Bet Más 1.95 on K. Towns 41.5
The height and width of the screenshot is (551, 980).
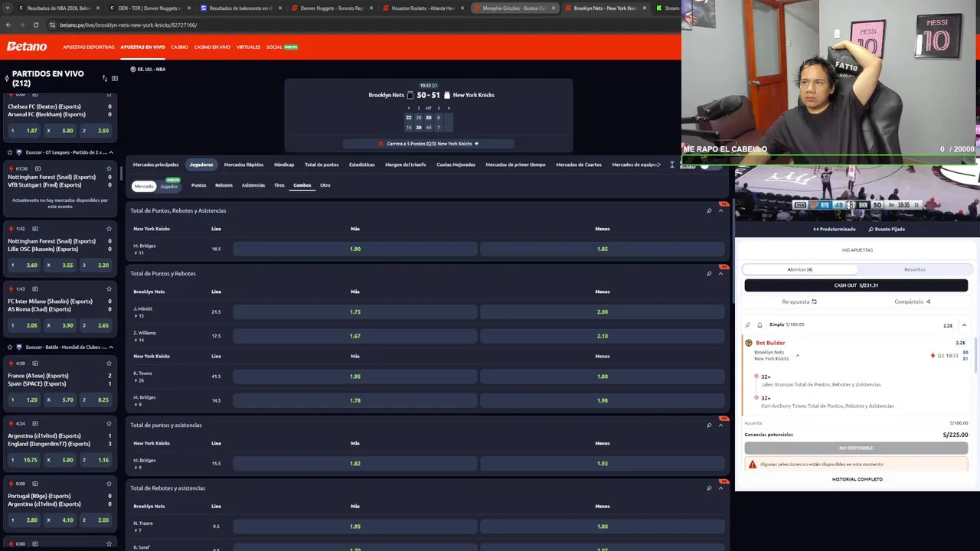(x=355, y=377)
